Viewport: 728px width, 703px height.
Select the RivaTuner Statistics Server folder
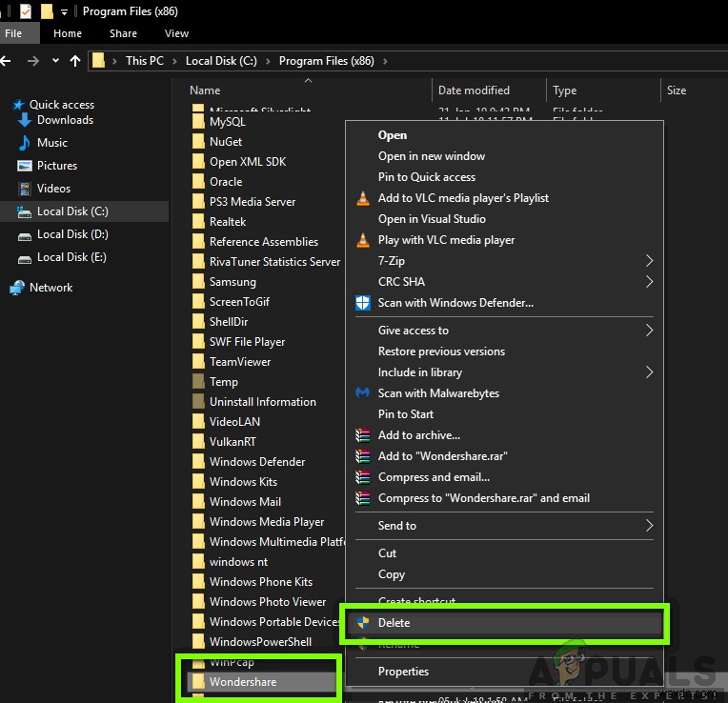tap(274, 262)
